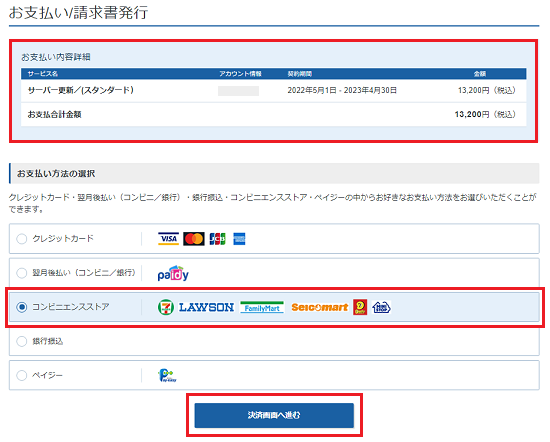This screenshot has width=550, height=442.
Task: Click the サーバー更新 service row
Action: tap(274, 91)
